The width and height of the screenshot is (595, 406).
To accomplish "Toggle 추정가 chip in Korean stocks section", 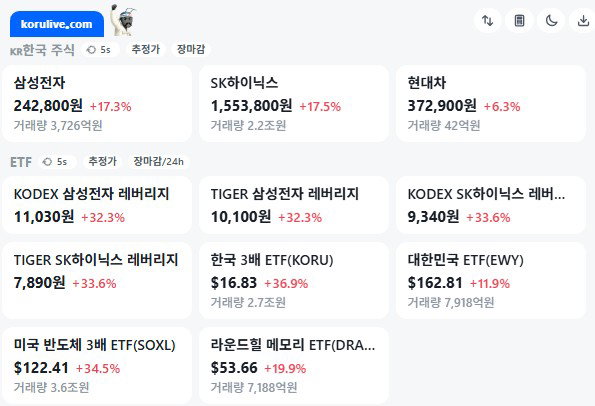I will point(146,49).
